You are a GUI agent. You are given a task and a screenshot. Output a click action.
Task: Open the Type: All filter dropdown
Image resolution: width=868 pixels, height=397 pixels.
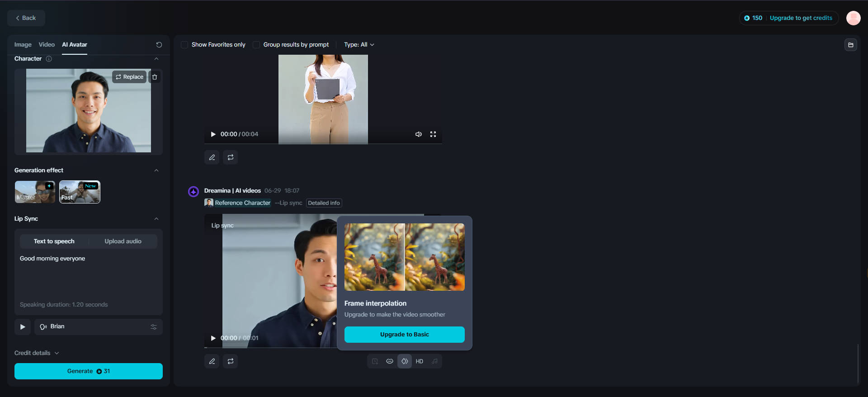359,45
